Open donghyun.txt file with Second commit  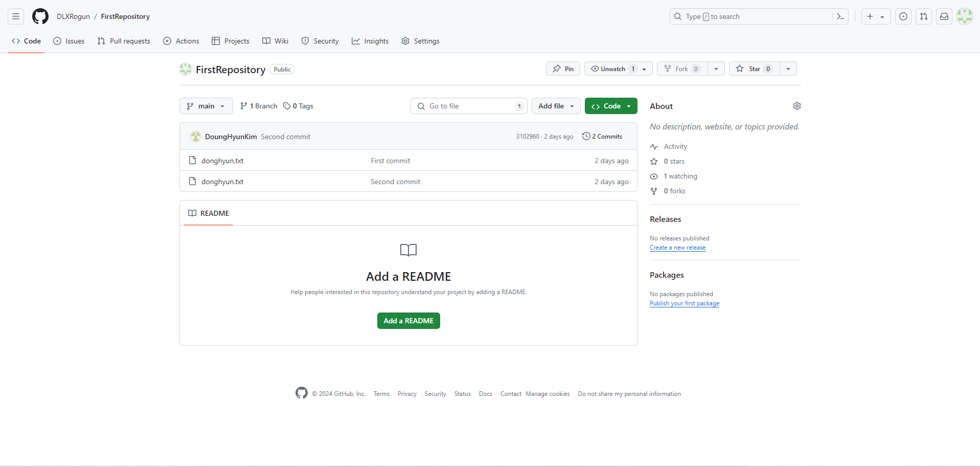pos(222,182)
